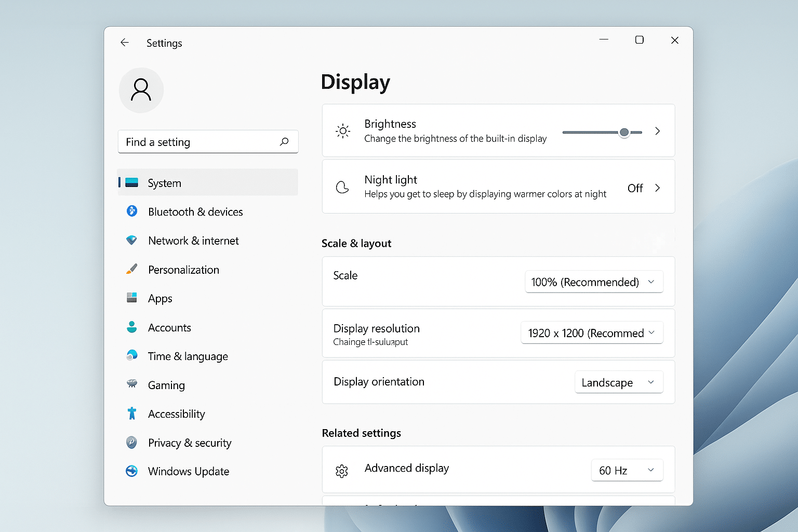Open the 60 Hz refresh rate dropdown
798x532 pixels.
[x=627, y=470]
